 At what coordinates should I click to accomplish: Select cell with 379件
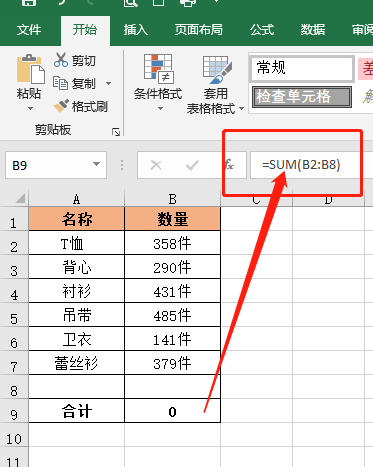pyautogui.click(x=172, y=363)
